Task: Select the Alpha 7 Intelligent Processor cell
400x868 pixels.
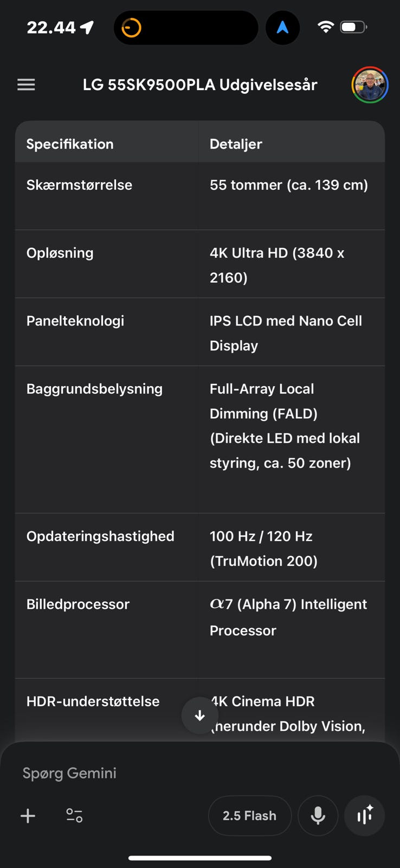Action: [288, 617]
